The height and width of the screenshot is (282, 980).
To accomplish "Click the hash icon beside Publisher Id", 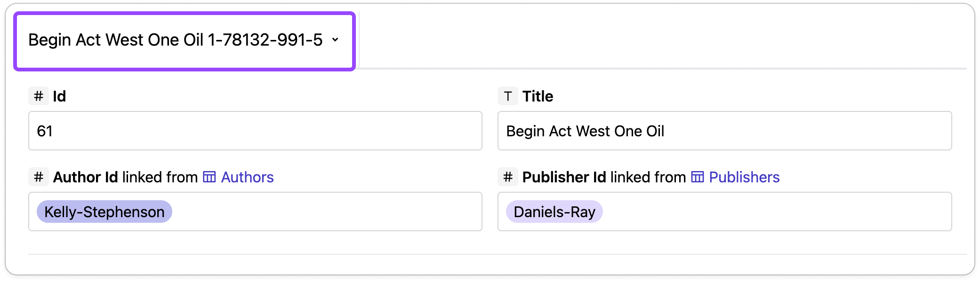I will pyautogui.click(x=508, y=177).
